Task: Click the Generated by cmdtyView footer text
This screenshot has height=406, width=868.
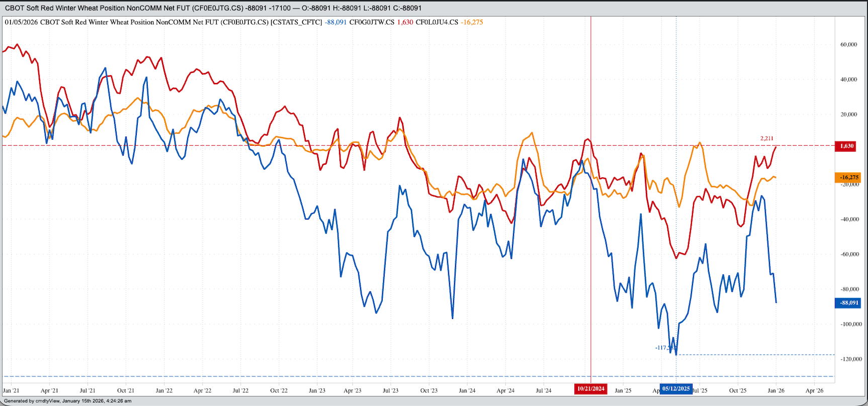Action: point(68,401)
